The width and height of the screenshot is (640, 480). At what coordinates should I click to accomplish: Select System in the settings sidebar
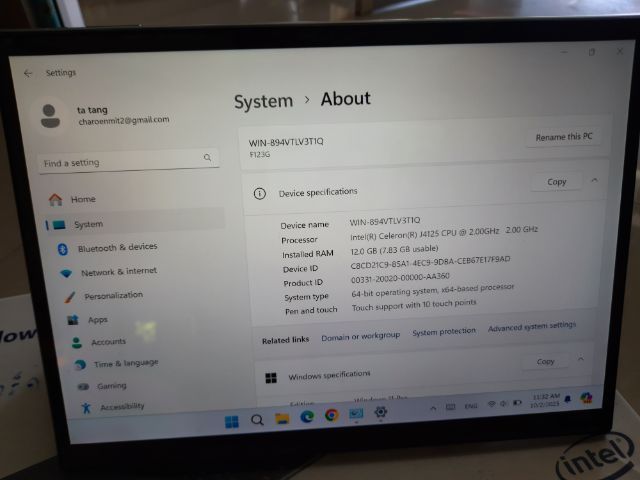point(88,224)
